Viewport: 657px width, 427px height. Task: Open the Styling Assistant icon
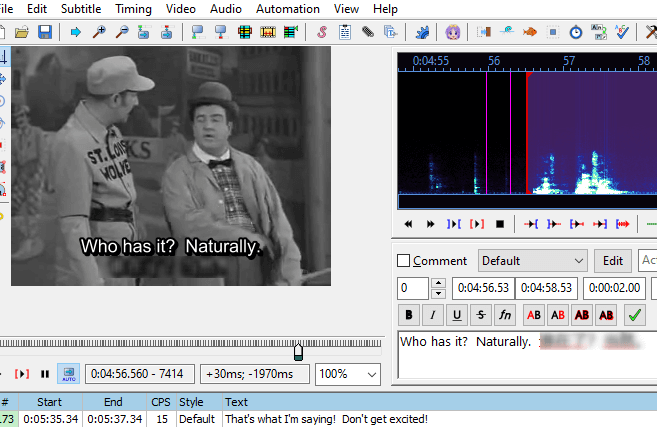tap(507, 32)
